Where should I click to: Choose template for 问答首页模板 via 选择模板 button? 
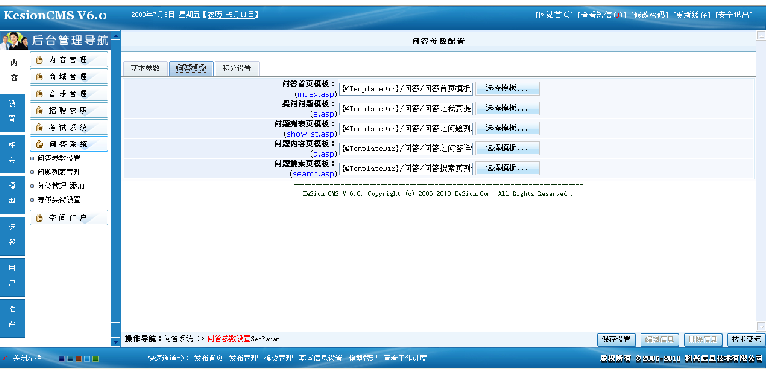click(x=508, y=88)
